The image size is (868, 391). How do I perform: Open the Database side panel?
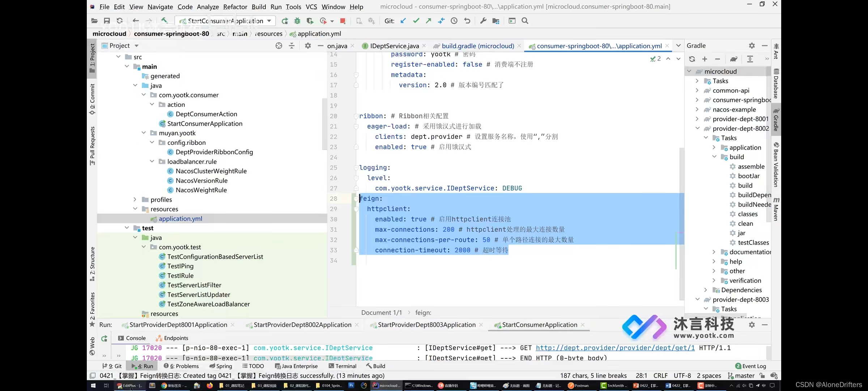pos(776,84)
